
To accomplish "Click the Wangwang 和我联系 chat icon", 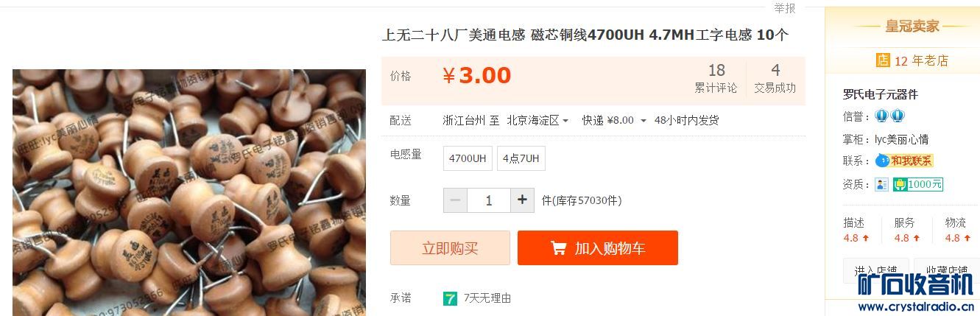I will pos(904,161).
